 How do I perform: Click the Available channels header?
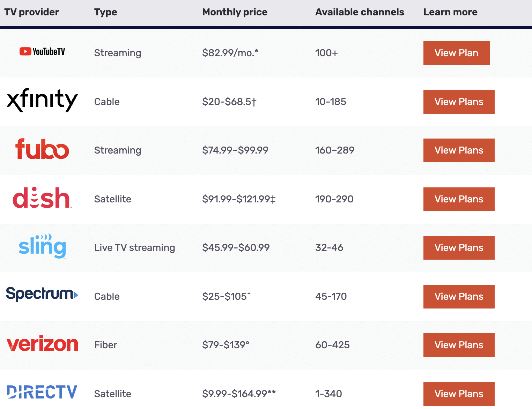360,12
